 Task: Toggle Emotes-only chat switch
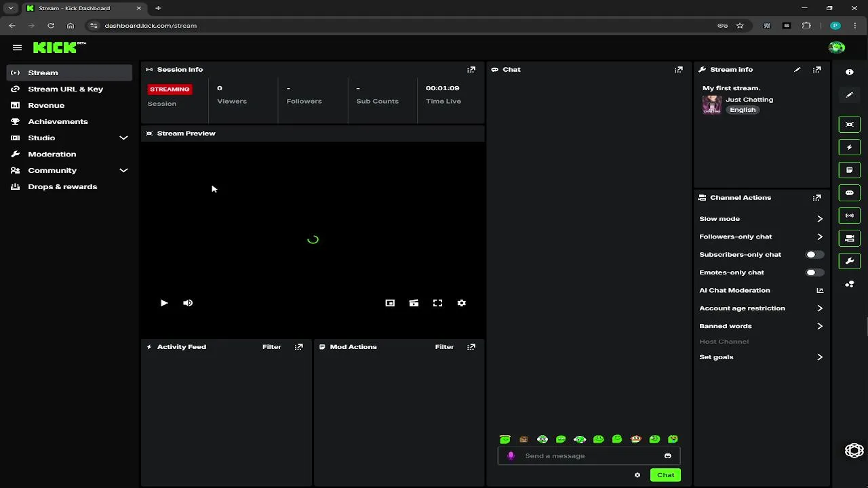pos(814,272)
